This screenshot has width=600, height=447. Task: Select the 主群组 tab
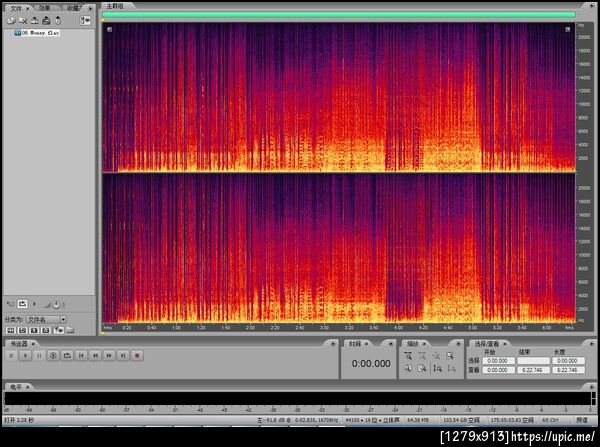point(115,6)
